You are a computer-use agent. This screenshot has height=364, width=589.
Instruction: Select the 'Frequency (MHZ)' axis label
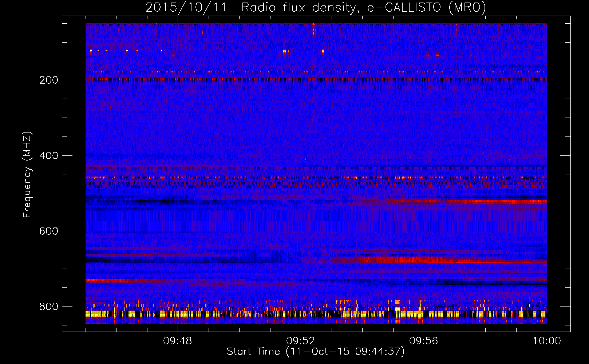pos(27,174)
